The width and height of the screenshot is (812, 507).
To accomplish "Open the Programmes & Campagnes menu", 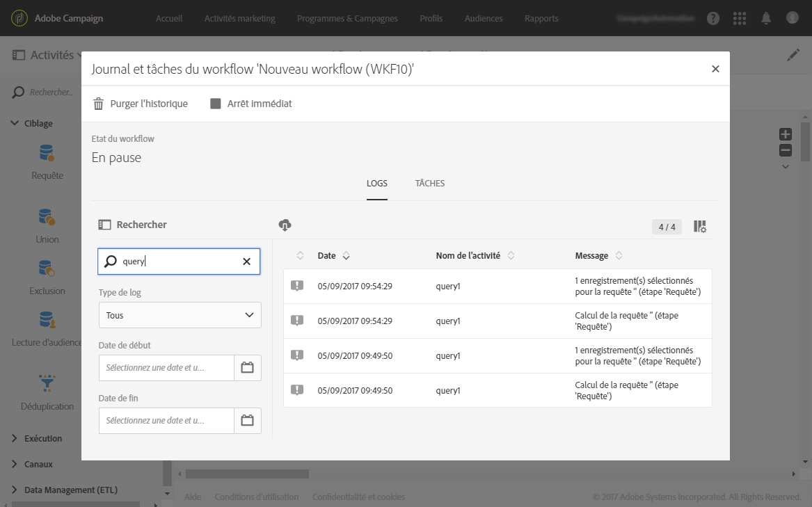I will pyautogui.click(x=347, y=18).
